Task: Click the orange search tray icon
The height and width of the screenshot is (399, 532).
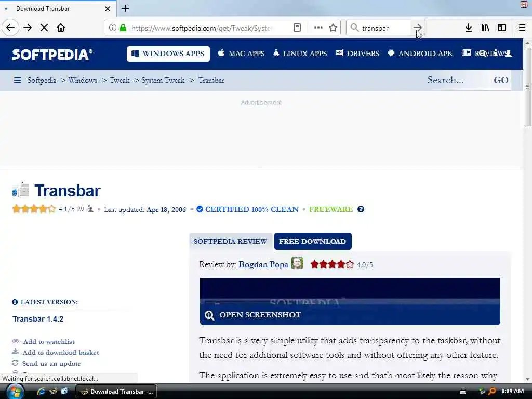Action: (492, 392)
